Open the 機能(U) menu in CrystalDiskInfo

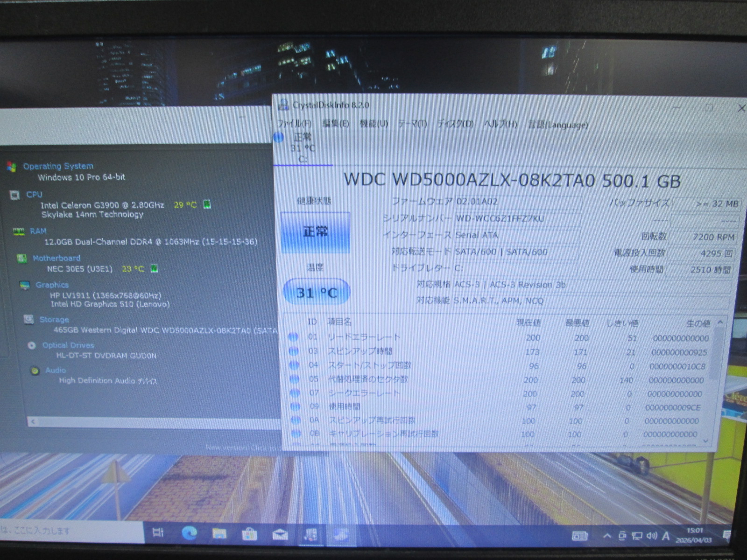(373, 124)
